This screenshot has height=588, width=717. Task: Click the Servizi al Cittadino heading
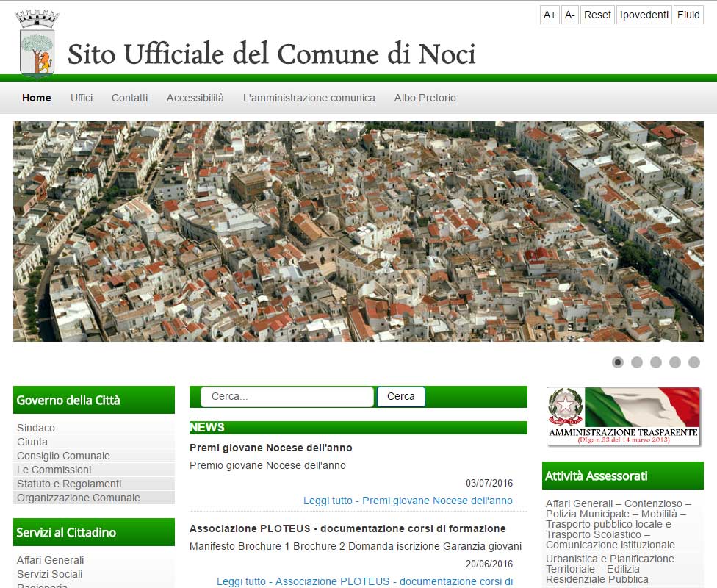pos(66,533)
